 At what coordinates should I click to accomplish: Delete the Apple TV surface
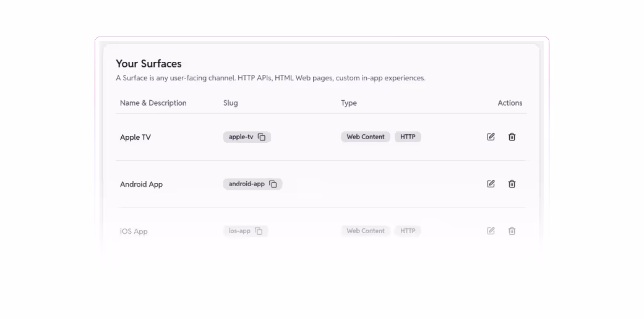[512, 137]
